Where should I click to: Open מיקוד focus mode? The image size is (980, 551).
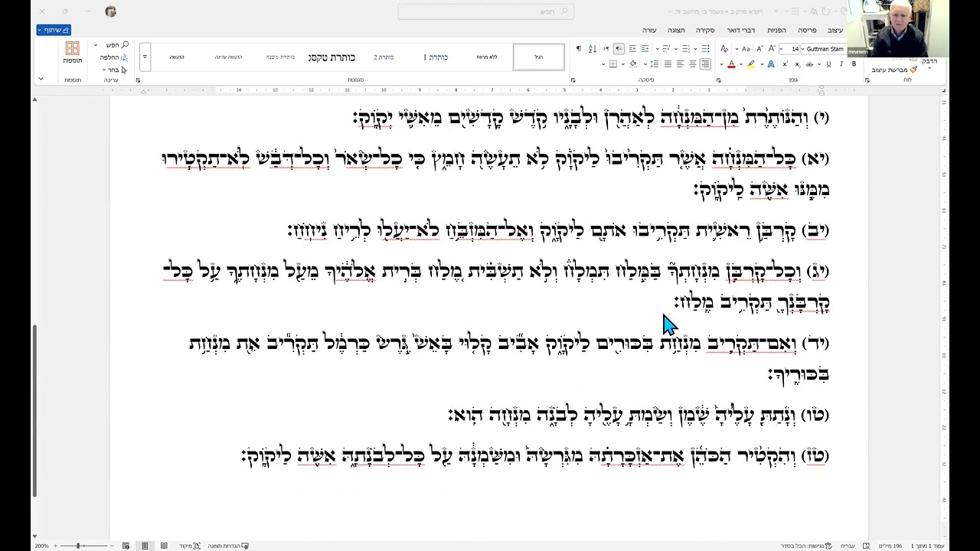tap(189, 546)
